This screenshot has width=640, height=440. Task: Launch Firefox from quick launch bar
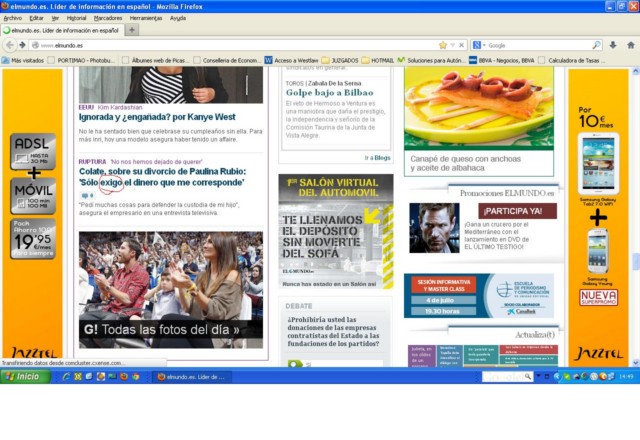click(124, 377)
